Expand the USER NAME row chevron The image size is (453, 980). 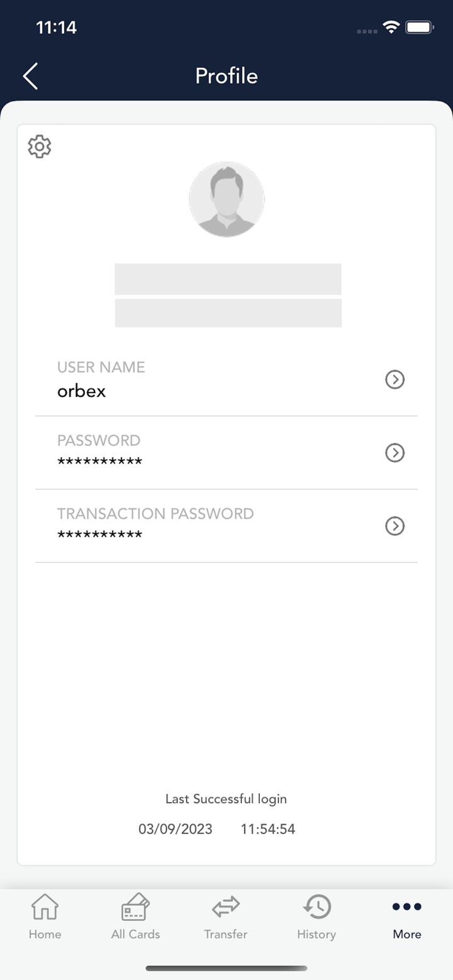pyautogui.click(x=394, y=379)
